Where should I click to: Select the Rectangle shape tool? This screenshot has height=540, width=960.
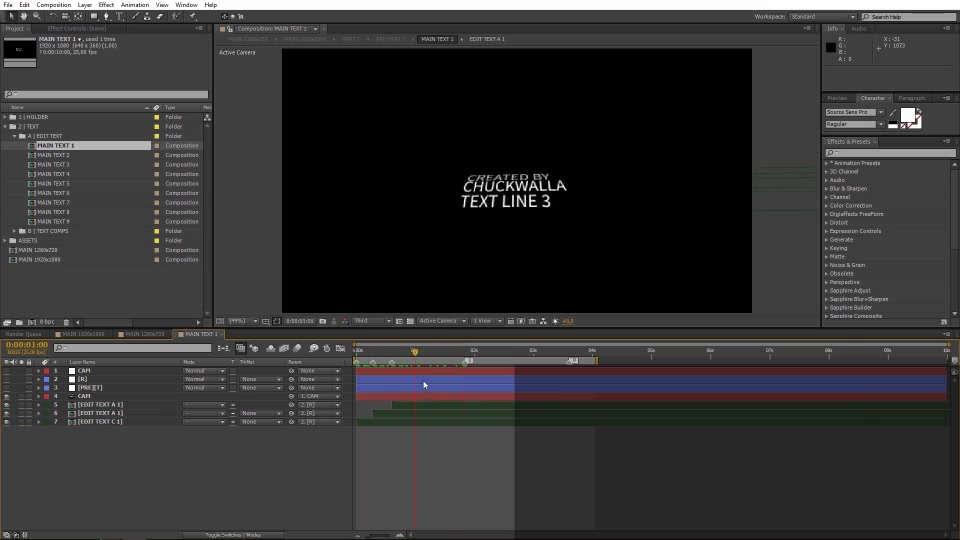pos(94,17)
